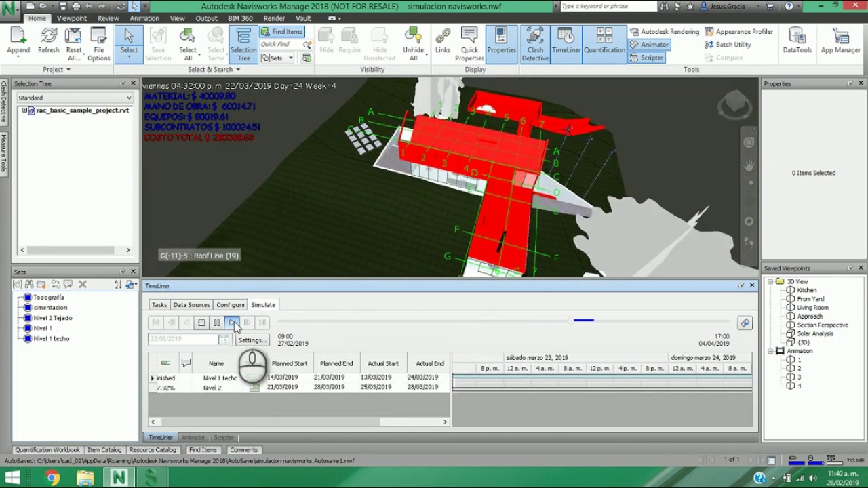Open the Animator tool
The height and width of the screenshot is (488, 868).
(x=649, y=44)
